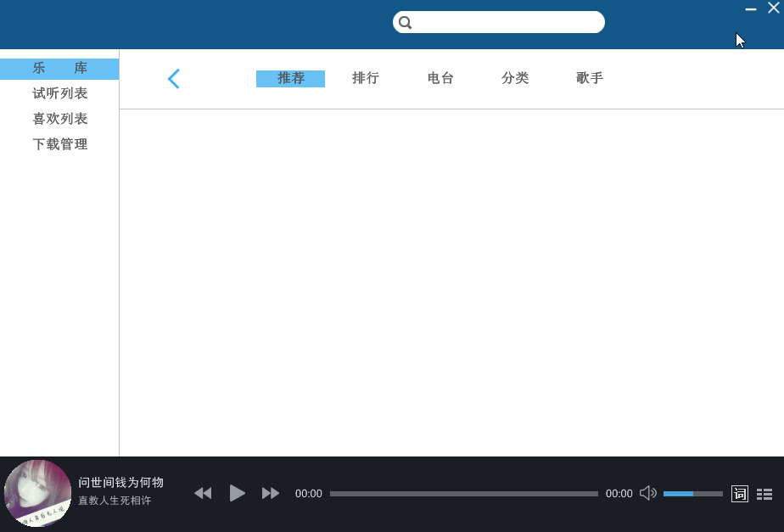Open the 喜欢列表 favorites list
784x532 pixels.
59,119
